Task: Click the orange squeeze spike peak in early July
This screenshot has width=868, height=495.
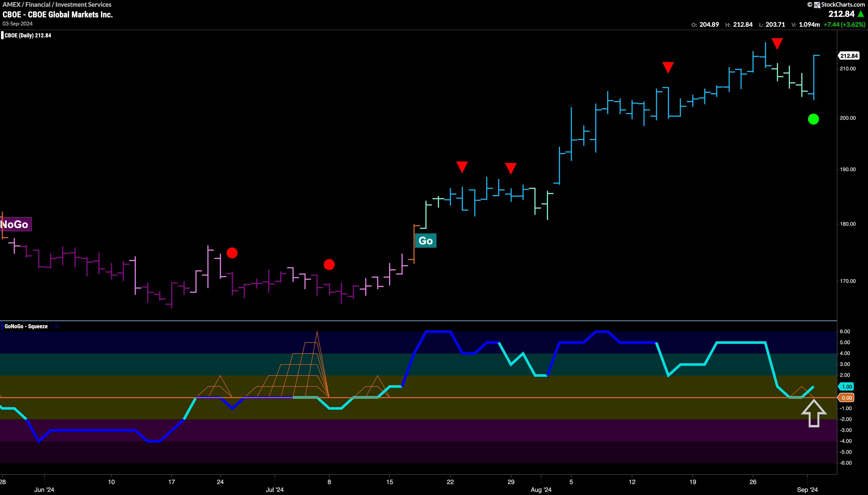Action: pyautogui.click(x=317, y=332)
